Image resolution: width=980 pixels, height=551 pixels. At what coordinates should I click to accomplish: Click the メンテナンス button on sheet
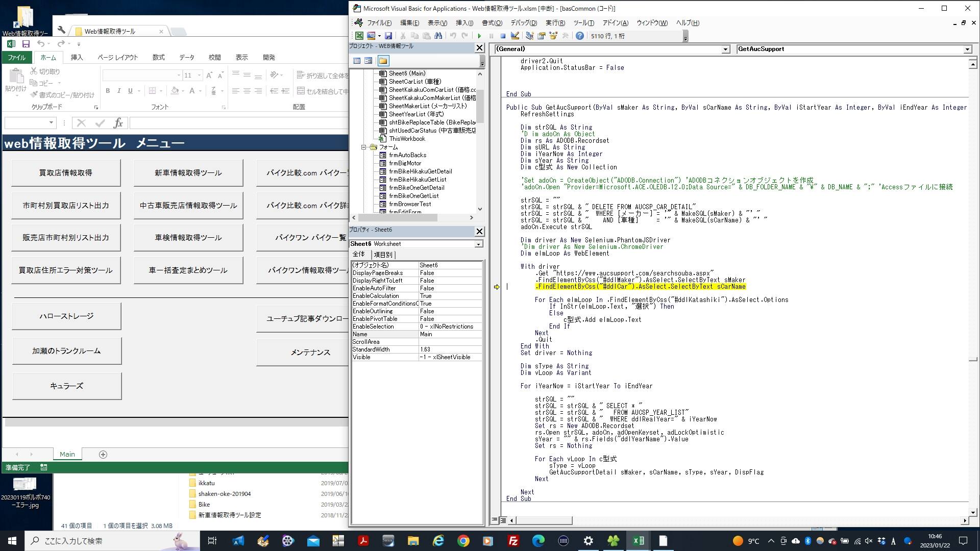click(x=310, y=352)
